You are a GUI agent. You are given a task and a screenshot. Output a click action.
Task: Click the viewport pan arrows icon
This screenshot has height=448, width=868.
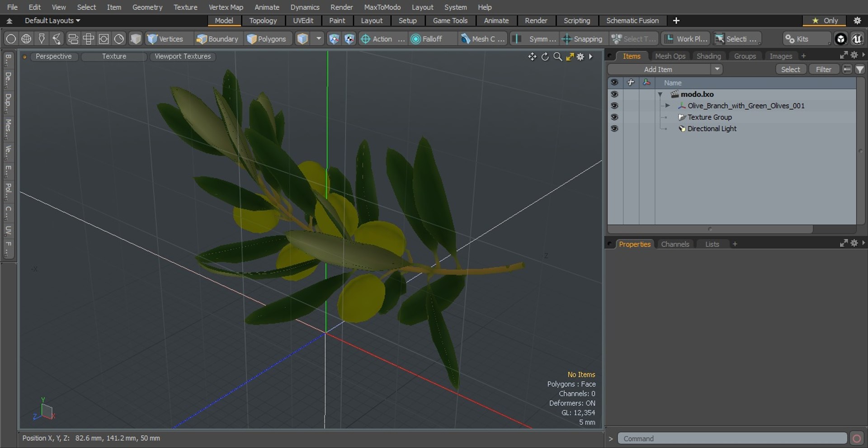(x=532, y=57)
